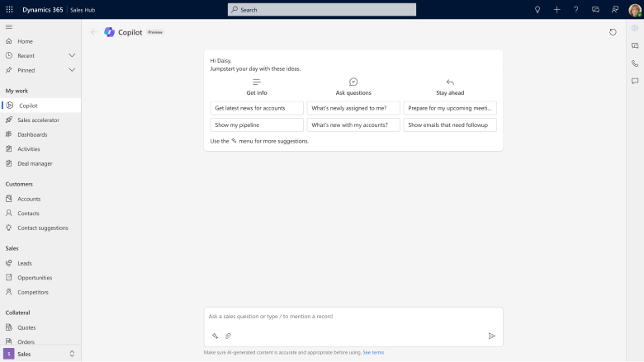Toggle the hamburger navigation menu
Image resolution: width=644 pixels, height=362 pixels.
tap(9, 26)
